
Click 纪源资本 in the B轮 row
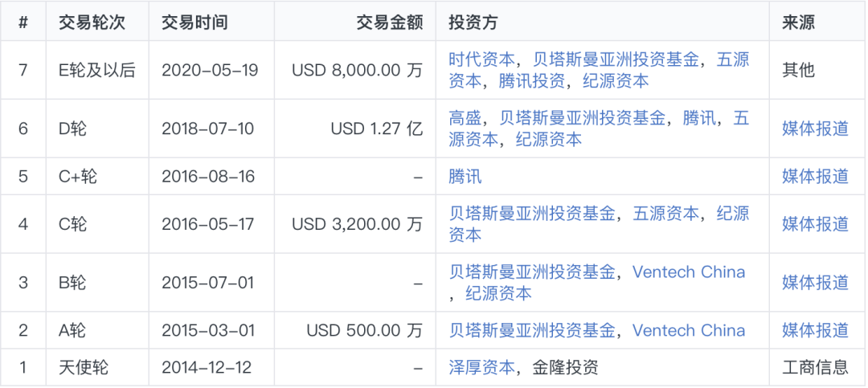click(498, 293)
